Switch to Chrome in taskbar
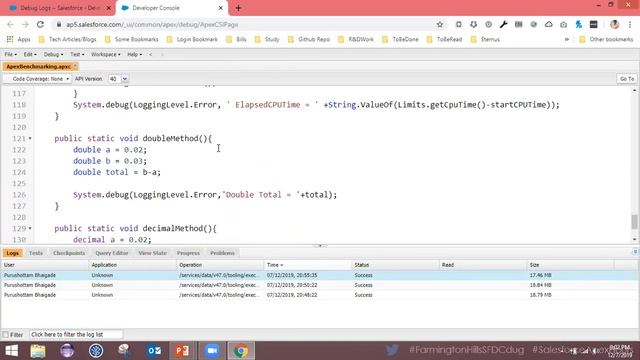Screen dimensions: 640x360 (241, 351)
